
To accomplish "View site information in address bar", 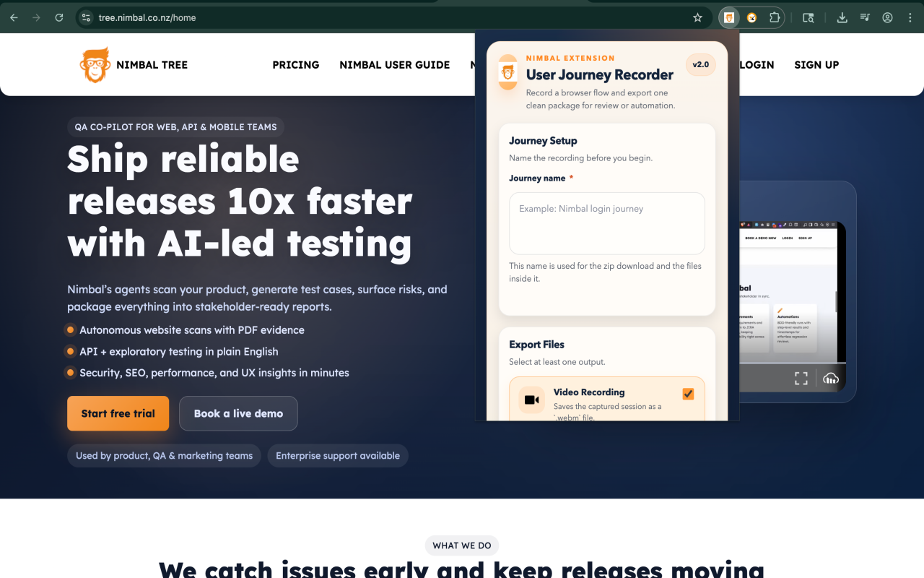I will tap(86, 18).
